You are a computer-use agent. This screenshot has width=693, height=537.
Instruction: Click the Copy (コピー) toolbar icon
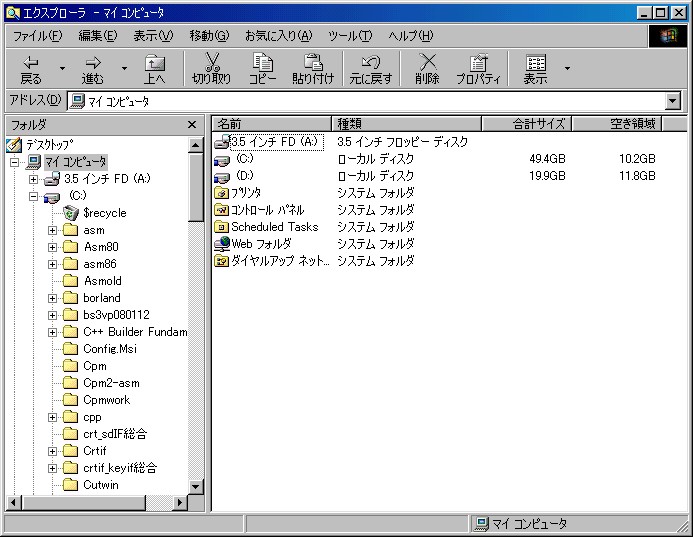tap(263, 63)
